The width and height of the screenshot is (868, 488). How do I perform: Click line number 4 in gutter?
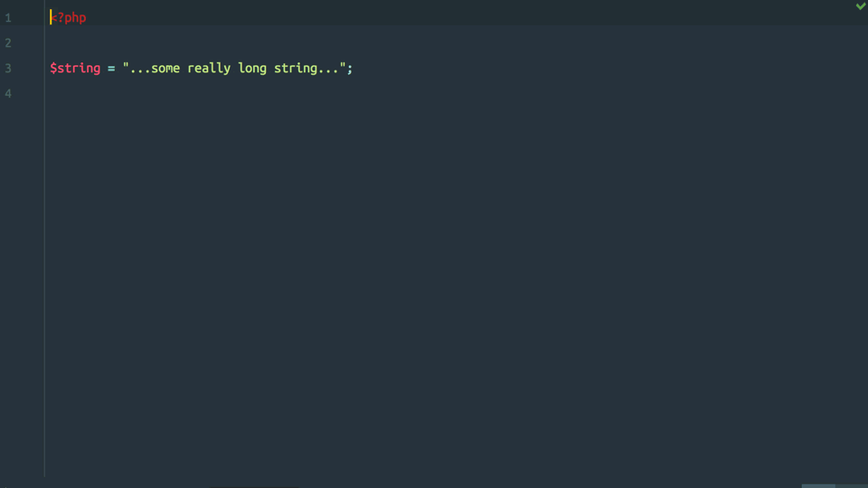(8, 93)
